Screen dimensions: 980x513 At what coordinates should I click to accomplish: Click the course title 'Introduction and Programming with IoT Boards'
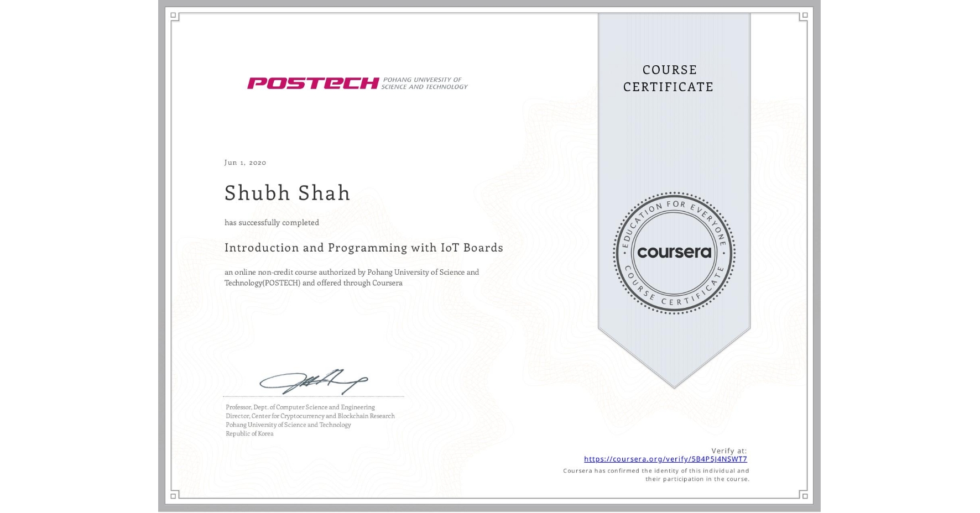(364, 248)
